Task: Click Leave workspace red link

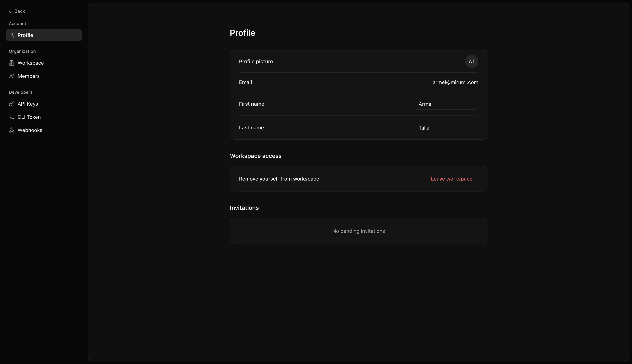Action: click(x=451, y=179)
